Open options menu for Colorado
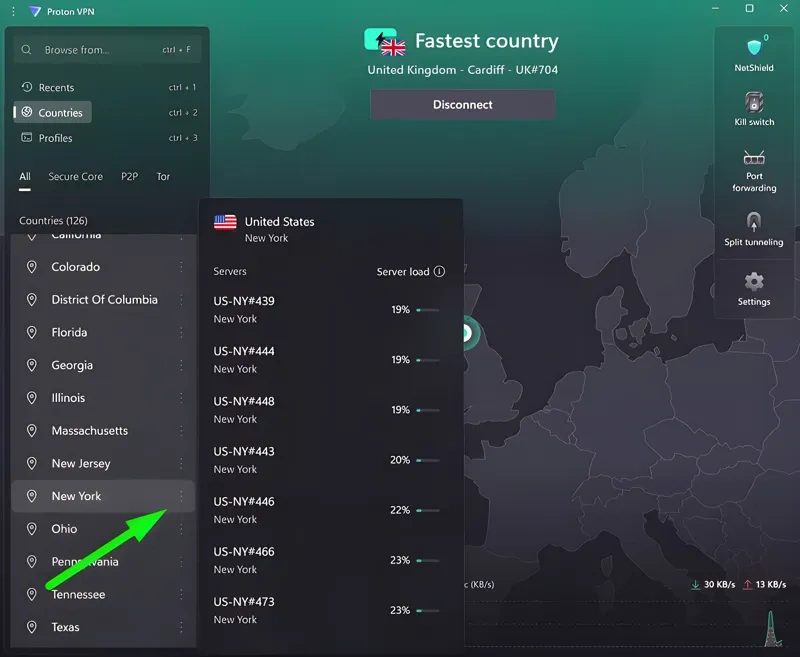800x657 pixels. 183,267
